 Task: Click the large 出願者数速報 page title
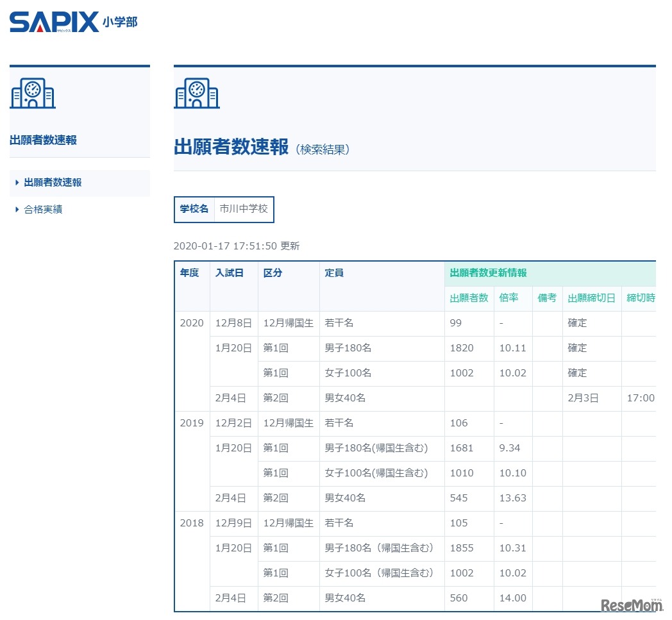[x=231, y=147]
